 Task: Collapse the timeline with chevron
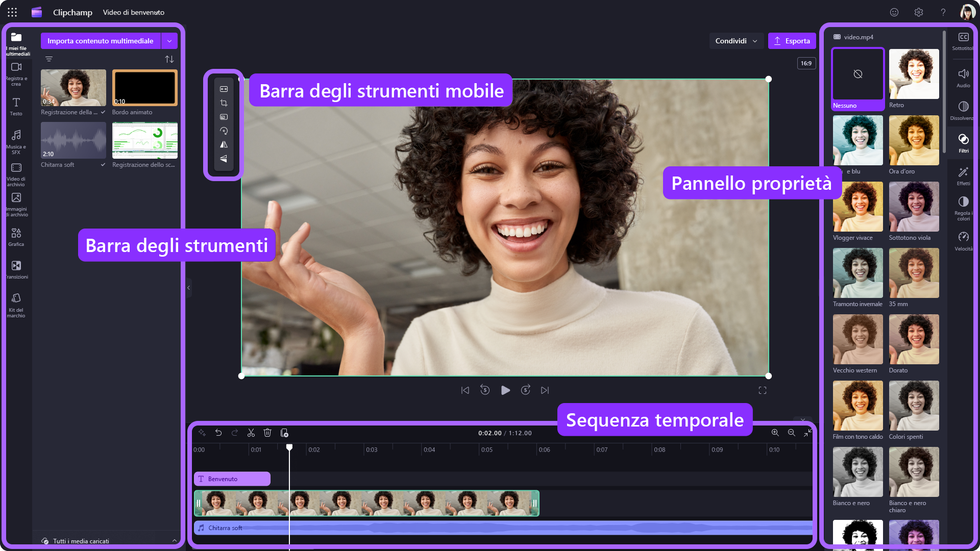click(803, 420)
